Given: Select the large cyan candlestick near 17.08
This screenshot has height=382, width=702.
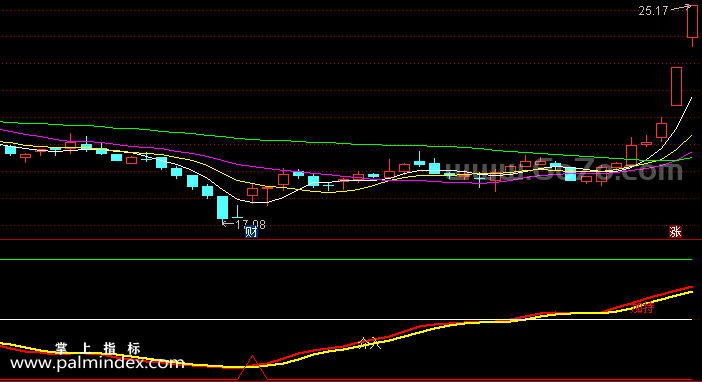Looking at the screenshot, I should click(x=223, y=207).
